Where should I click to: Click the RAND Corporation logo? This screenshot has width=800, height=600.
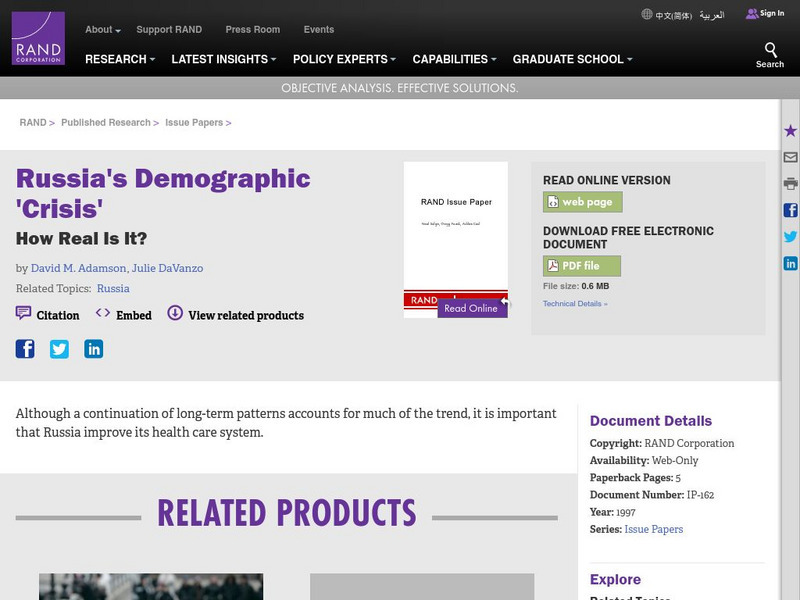(x=38, y=38)
